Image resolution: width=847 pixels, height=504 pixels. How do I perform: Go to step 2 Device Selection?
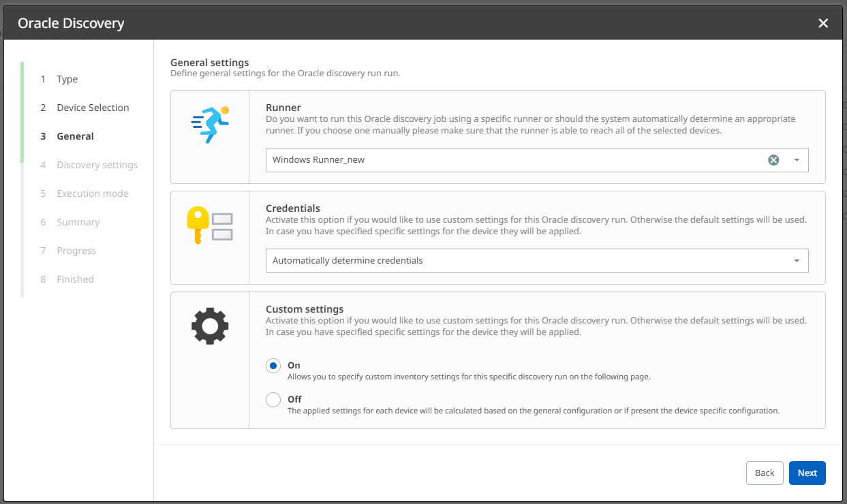pyautogui.click(x=93, y=108)
